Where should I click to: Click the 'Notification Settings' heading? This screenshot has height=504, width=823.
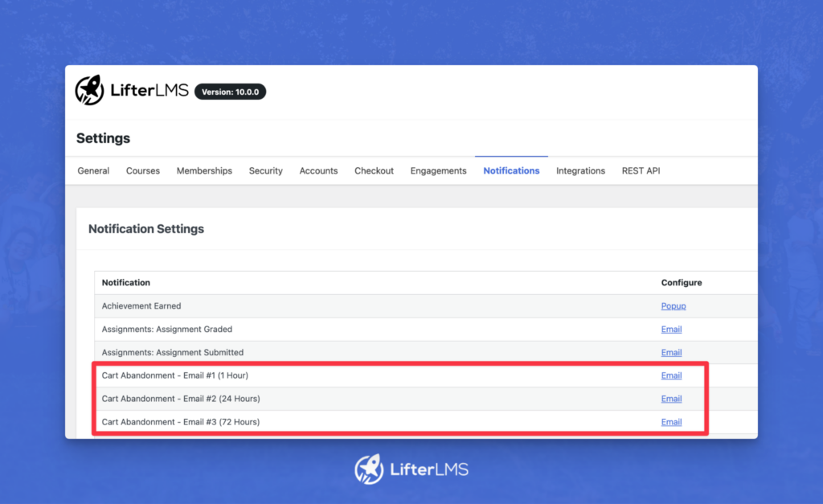[x=146, y=229]
